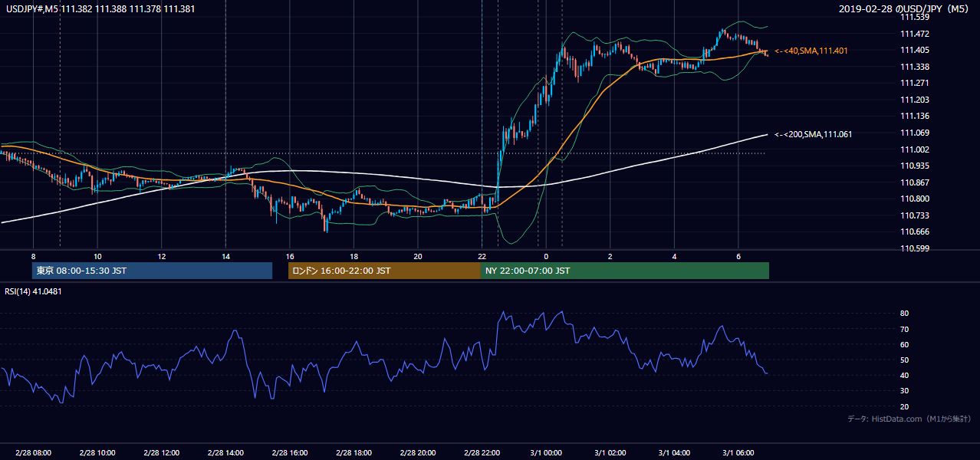980x460 pixels.
Task: Click the 40 SMA 111.401 label
Action: [x=811, y=51]
